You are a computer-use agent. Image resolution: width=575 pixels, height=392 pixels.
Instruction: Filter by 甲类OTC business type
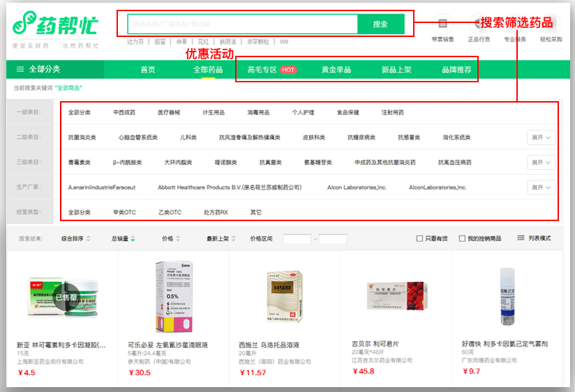tap(124, 212)
